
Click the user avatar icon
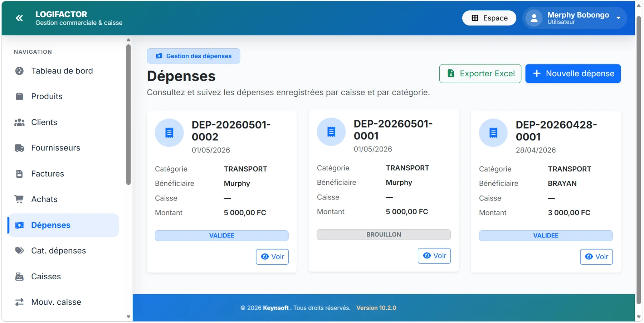pos(534,18)
